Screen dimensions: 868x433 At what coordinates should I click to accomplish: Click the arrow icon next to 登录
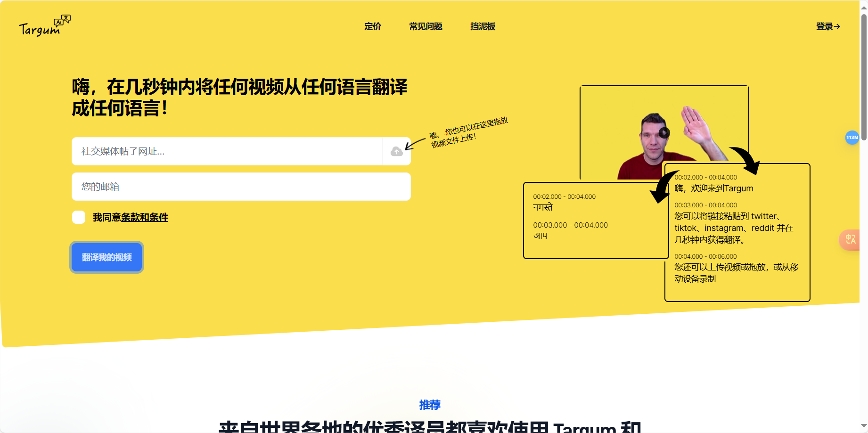click(838, 26)
